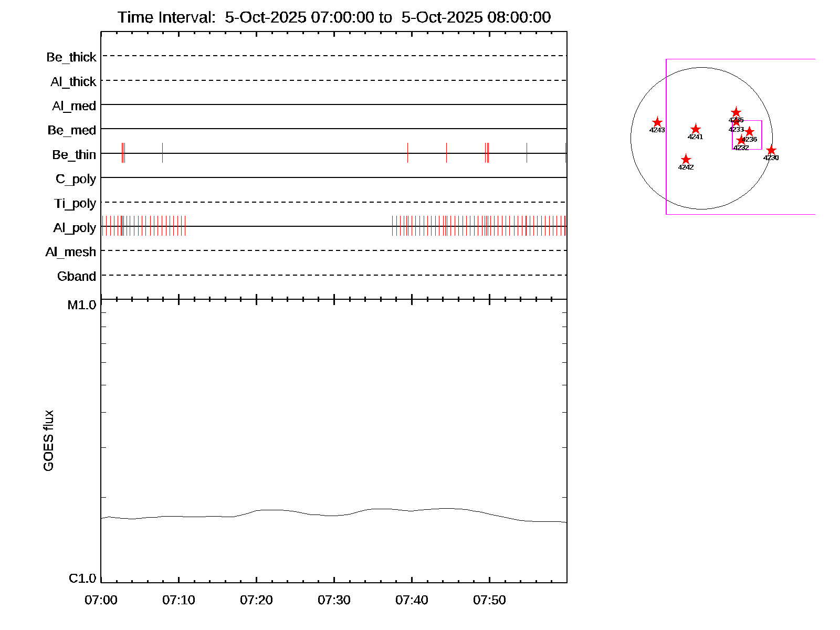Click the isolated Be_thin marker near 07:08

(x=162, y=153)
